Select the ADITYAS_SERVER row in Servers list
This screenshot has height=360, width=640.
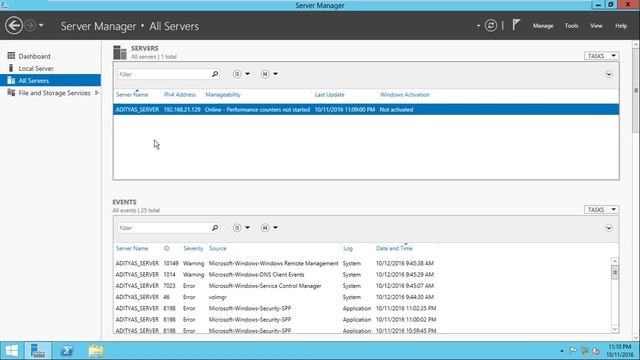(x=366, y=109)
